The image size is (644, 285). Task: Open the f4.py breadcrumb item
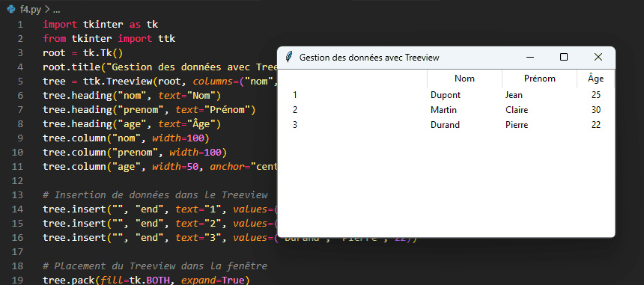31,10
